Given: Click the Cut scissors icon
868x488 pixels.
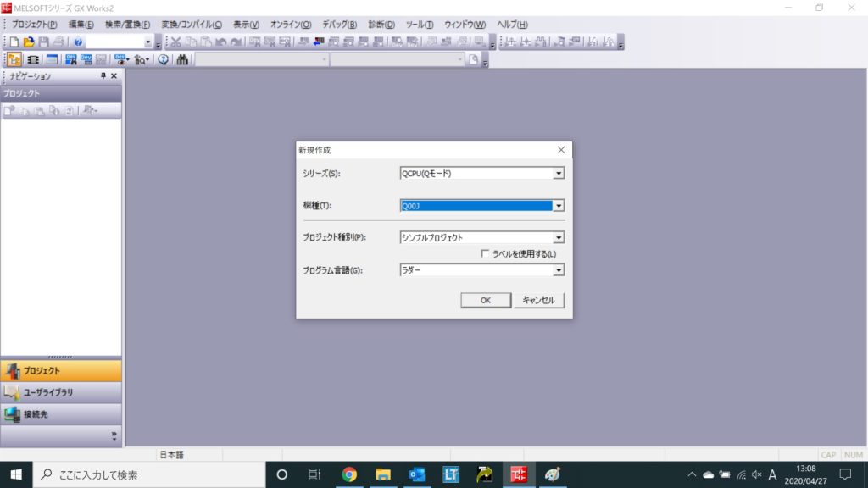Looking at the screenshot, I should point(176,42).
